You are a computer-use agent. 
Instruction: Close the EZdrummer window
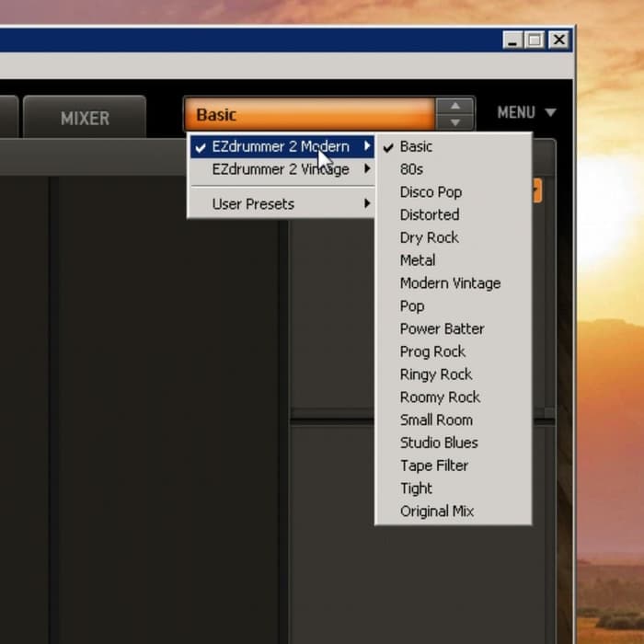(x=559, y=40)
